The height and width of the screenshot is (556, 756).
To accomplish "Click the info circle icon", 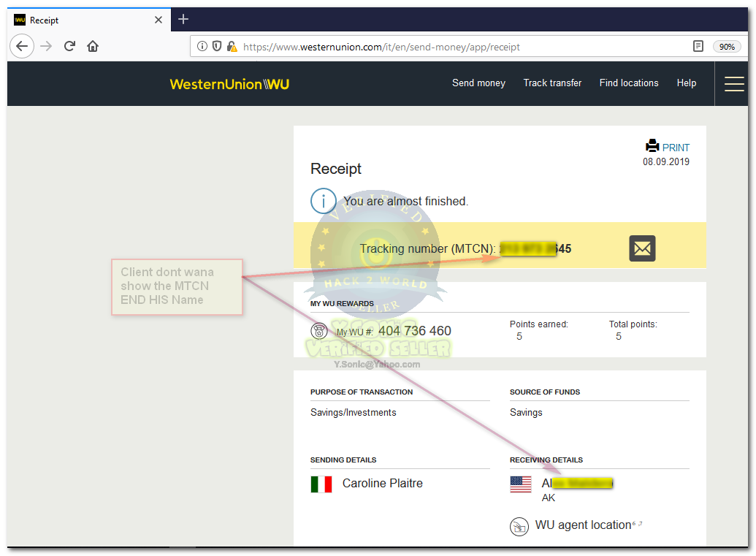I will pos(323,201).
